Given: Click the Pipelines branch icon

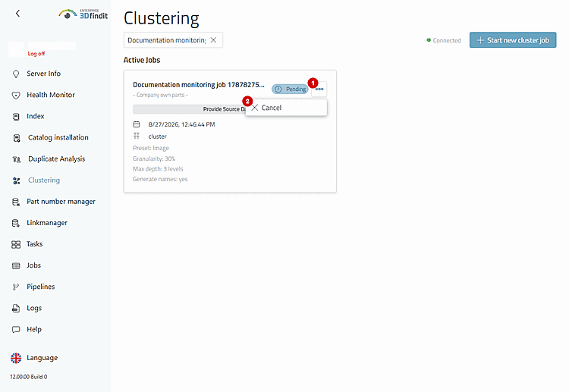Looking at the screenshot, I should point(16,287).
